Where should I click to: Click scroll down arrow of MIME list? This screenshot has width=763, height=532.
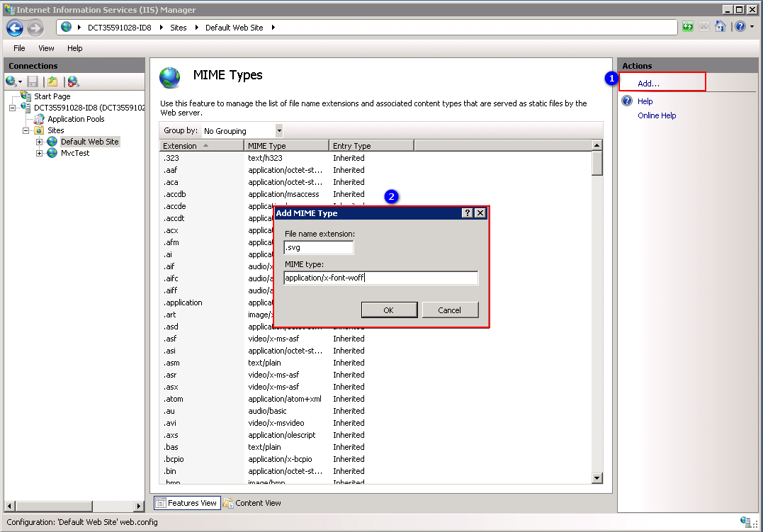pos(597,478)
